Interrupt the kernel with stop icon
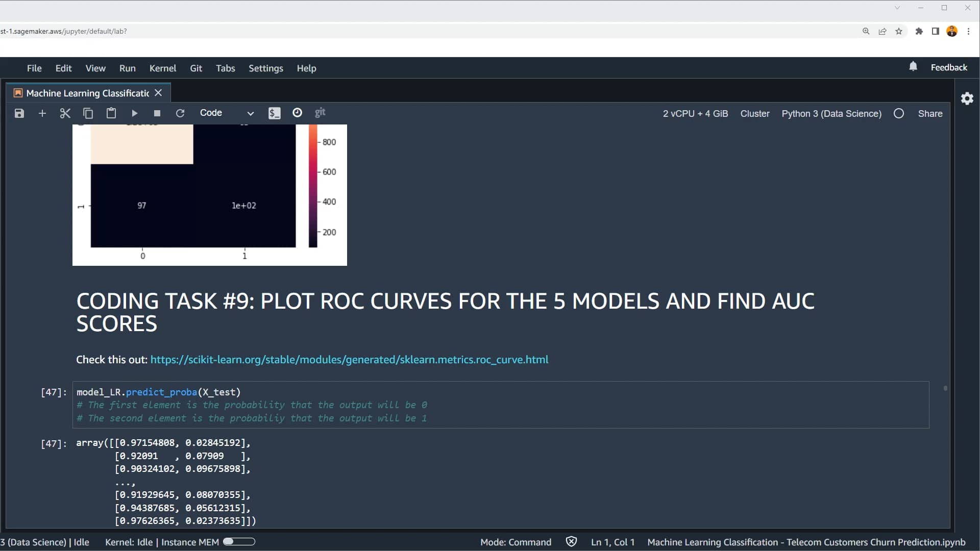This screenshot has height=551, width=980. (157, 113)
